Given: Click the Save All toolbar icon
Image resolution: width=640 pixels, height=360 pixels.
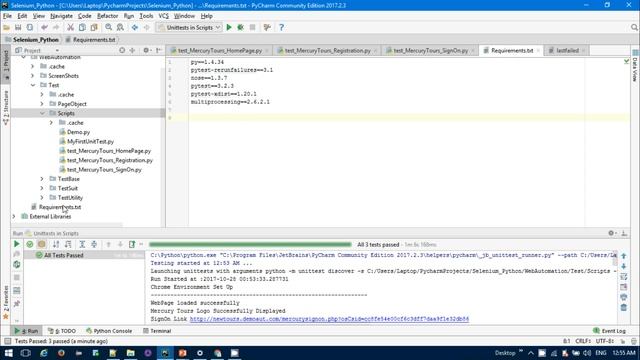Looking at the screenshot, I should tap(18, 27).
